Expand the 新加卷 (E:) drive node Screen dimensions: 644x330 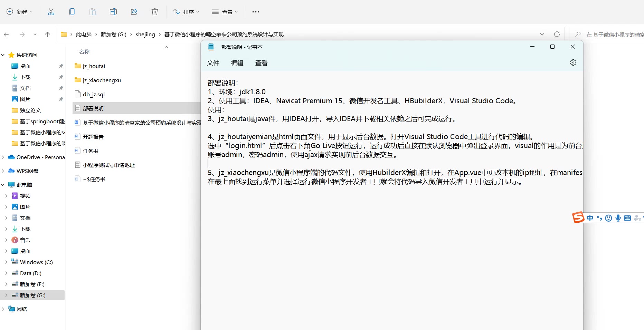[6, 284]
